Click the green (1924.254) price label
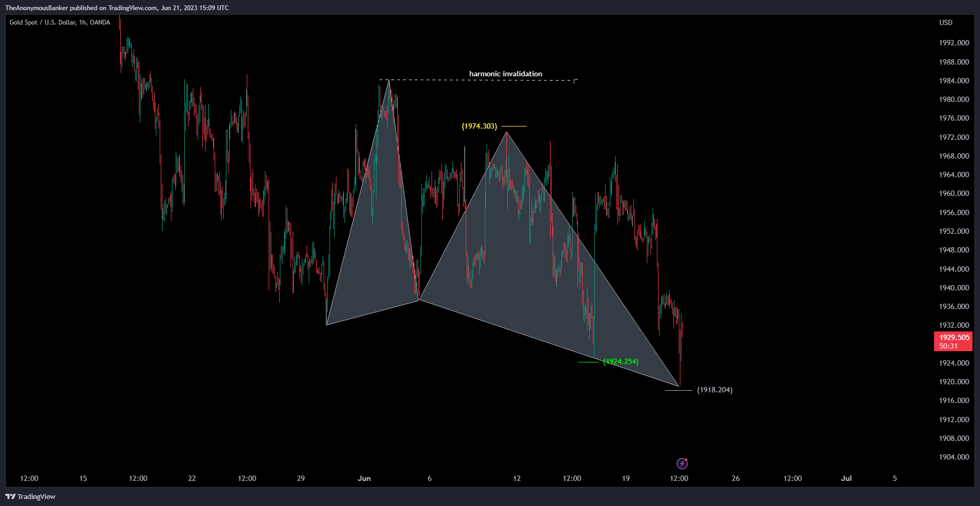This screenshot has width=980, height=506. (621, 361)
